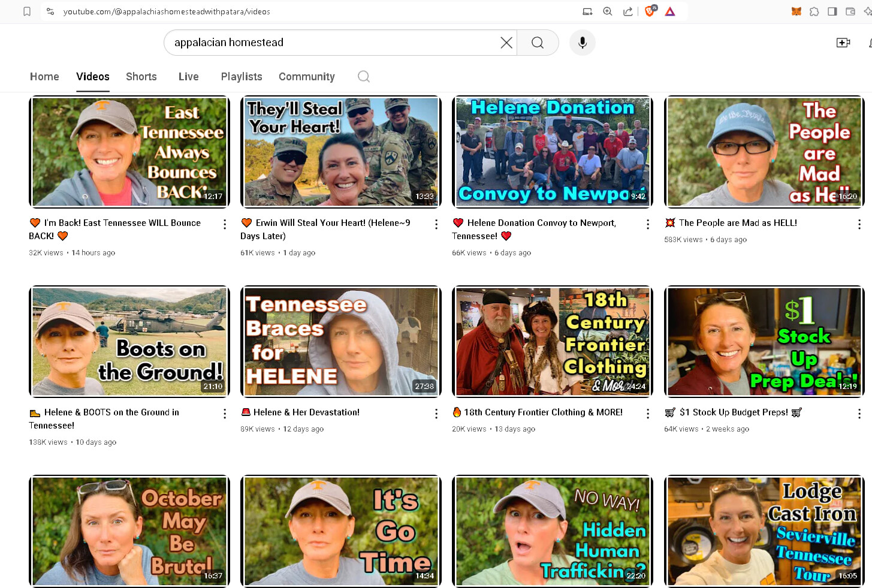This screenshot has width=872, height=588.
Task: Switch to the Shorts tab
Action: tap(141, 77)
